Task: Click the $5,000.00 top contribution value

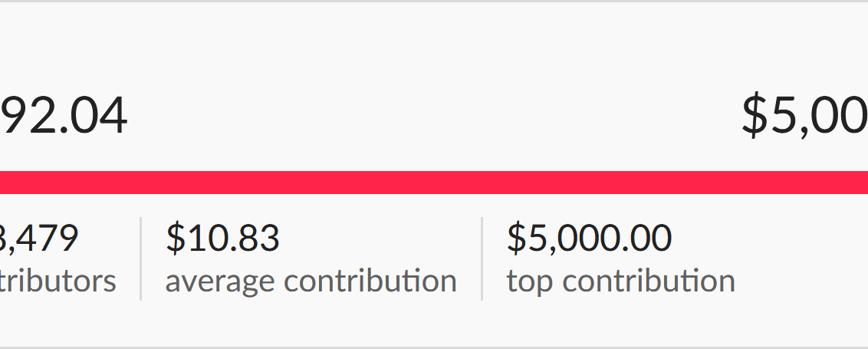Action: pos(589,238)
